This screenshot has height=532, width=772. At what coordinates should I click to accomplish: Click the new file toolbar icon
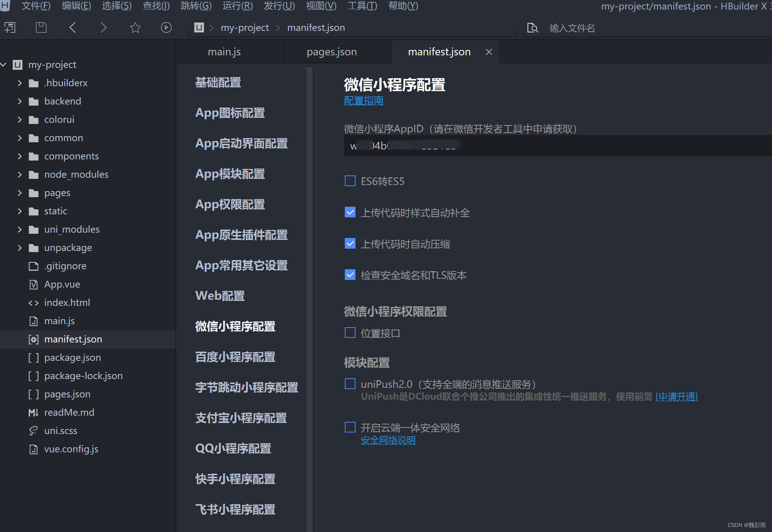coord(10,27)
